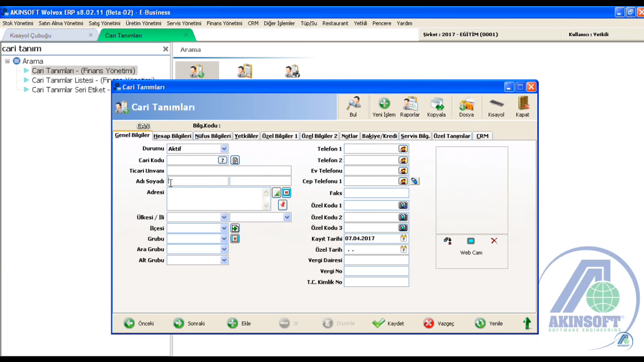Open the lookup icon in Özel Kodu 1
The width and height of the screenshot is (644, 362).
click(x=403, y=206)
